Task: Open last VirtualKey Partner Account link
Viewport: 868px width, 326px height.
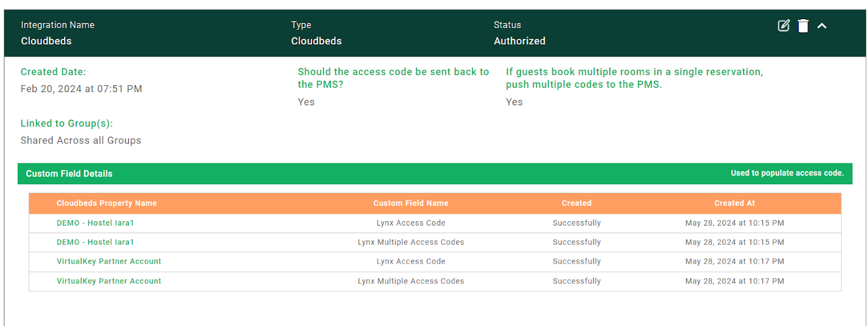Action: (109, 281)
